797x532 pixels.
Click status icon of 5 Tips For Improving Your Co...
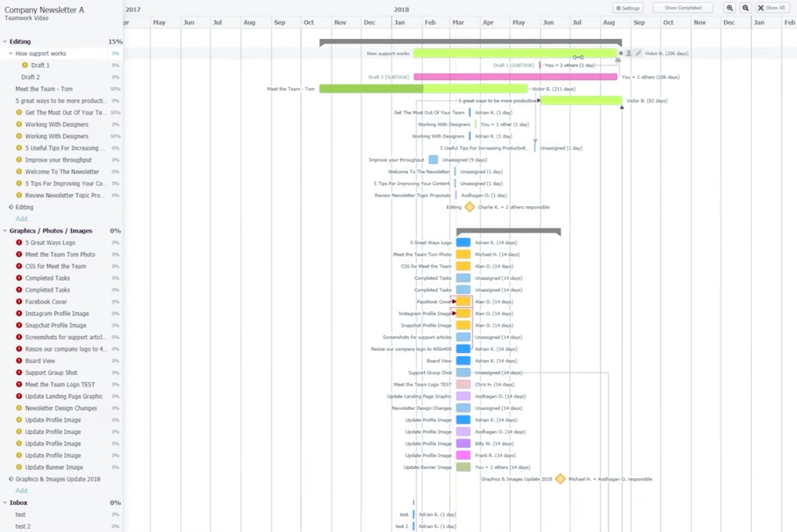[x=19, y=184]
